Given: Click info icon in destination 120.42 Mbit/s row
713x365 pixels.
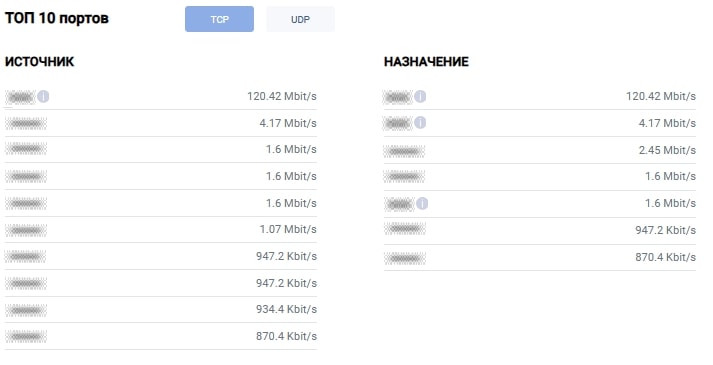Looking at the screenshot, I should tap(420, 96).
